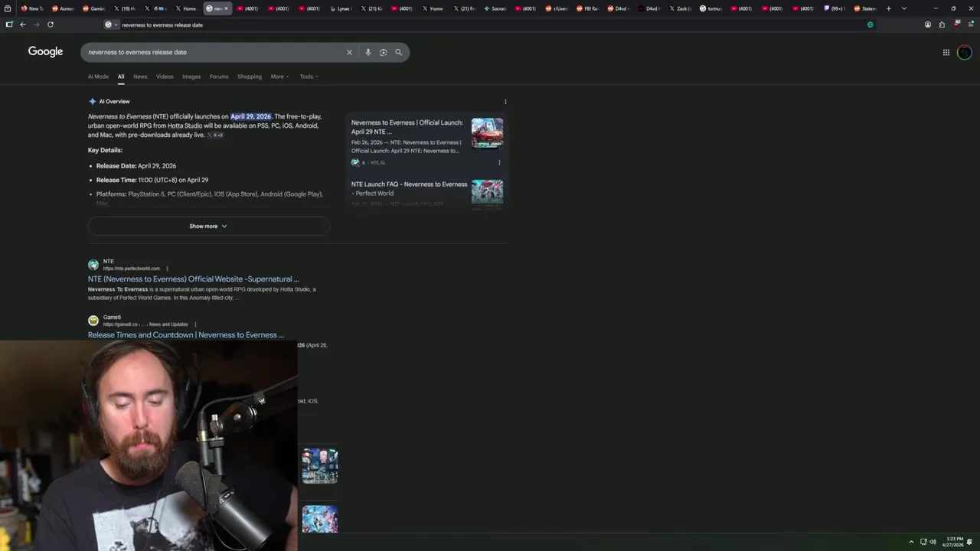Click the Google logo
The image size is (980, 551).
46,51
